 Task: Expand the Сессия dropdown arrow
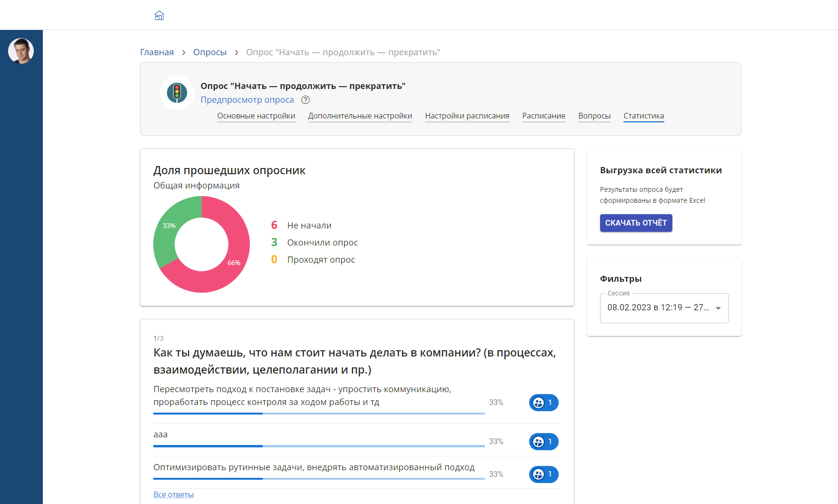point(718,308)
